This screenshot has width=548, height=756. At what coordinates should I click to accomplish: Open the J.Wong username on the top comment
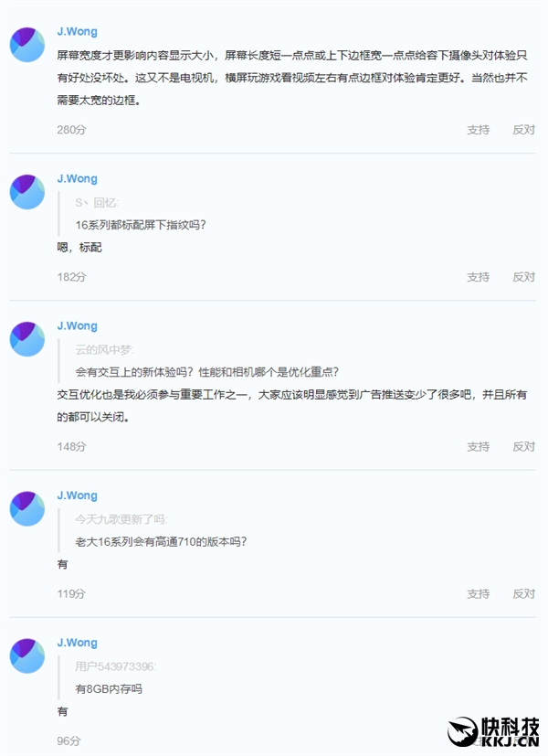coord(77,32)
